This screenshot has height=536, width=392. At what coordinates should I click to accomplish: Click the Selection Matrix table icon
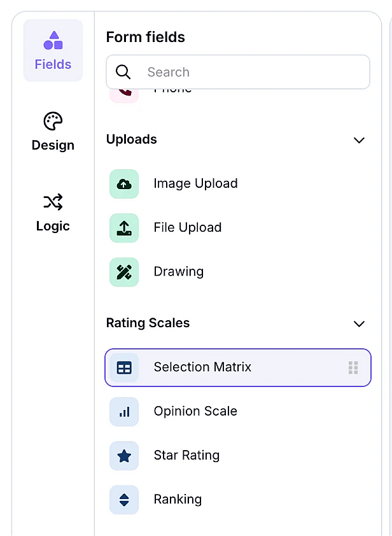click(124, 368)
